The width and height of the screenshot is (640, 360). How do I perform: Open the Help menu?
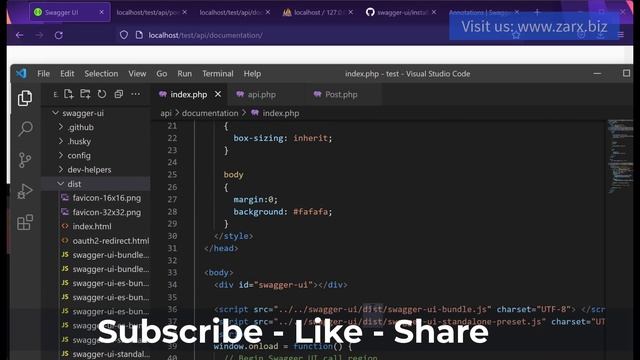coord(252,73)
